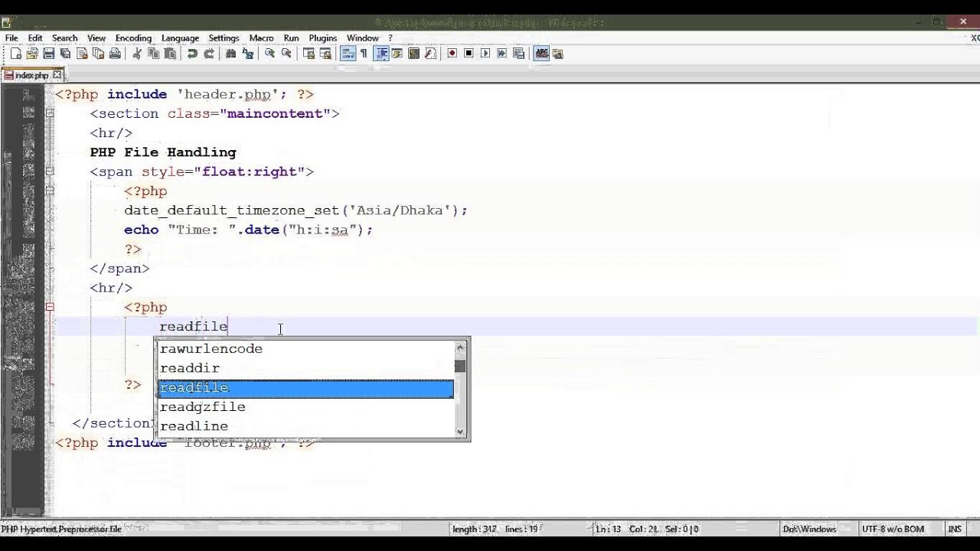
Task: Open the Plugins menu
Action: pyautogui.click(x=323, y=37)
